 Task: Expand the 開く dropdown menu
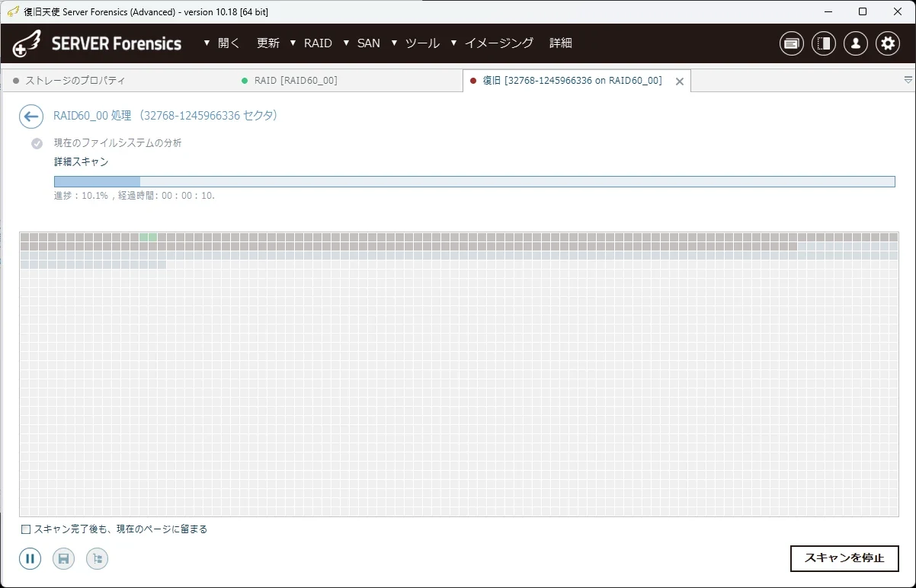click(222, 43)
